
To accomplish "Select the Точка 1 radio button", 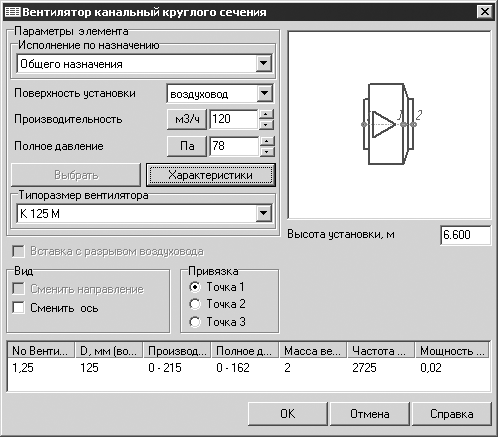I will [195, 287].
